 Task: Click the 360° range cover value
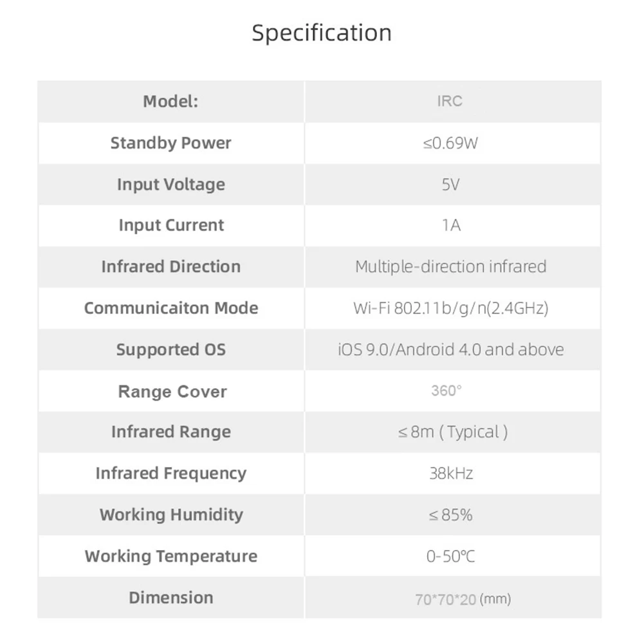pos(446,391)
